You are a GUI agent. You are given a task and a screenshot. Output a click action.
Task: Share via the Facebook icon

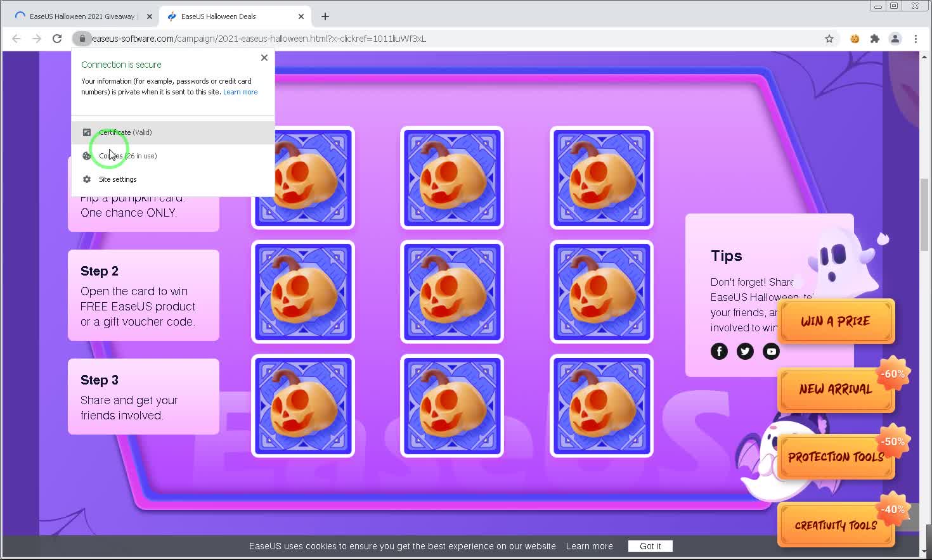click(719, 351)
